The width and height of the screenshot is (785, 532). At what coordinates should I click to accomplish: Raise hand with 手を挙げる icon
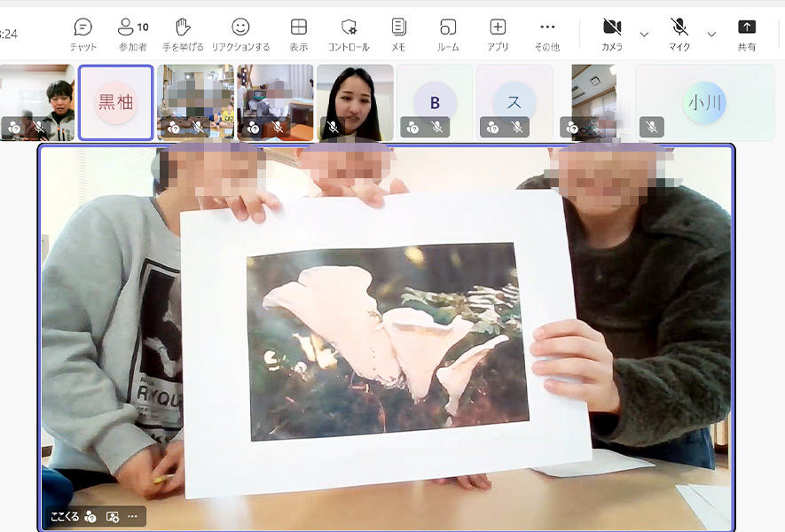[x=183, y=33]
